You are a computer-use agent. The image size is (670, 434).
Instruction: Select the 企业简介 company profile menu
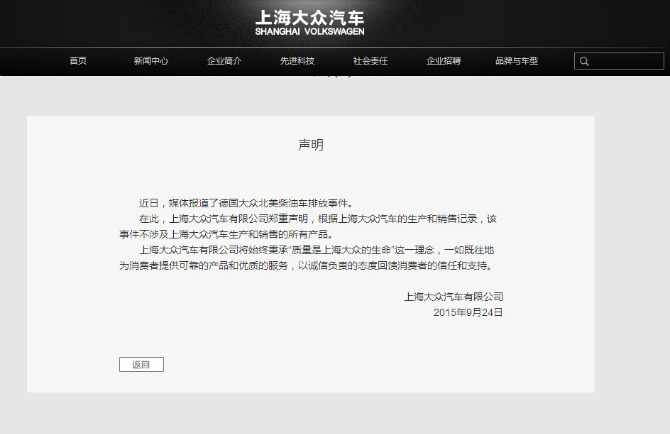(x=224, y=61)
